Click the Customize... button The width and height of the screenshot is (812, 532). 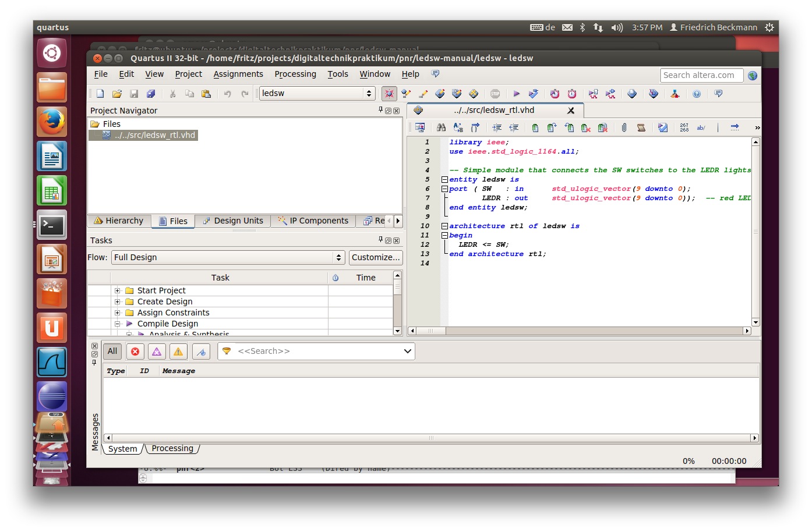(376, 257)
